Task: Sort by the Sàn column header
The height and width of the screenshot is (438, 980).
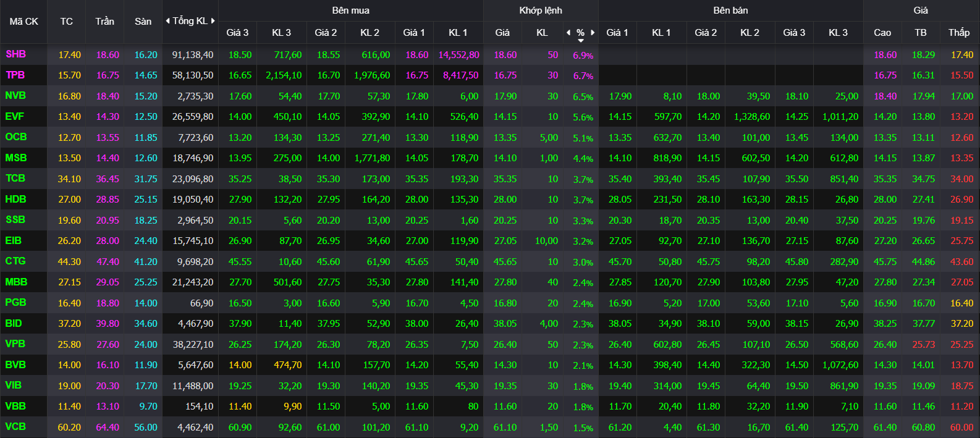Action: click(143, 22)
